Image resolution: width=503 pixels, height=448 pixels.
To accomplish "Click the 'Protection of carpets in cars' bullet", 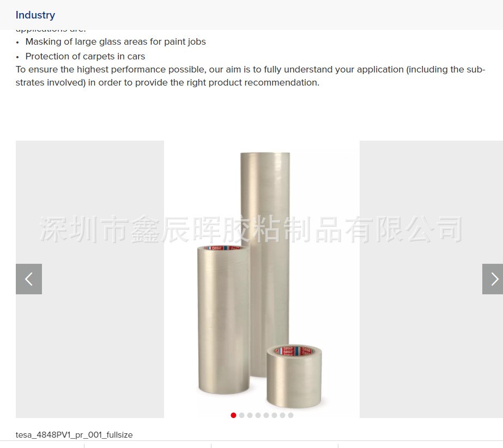I will [86, 57].
